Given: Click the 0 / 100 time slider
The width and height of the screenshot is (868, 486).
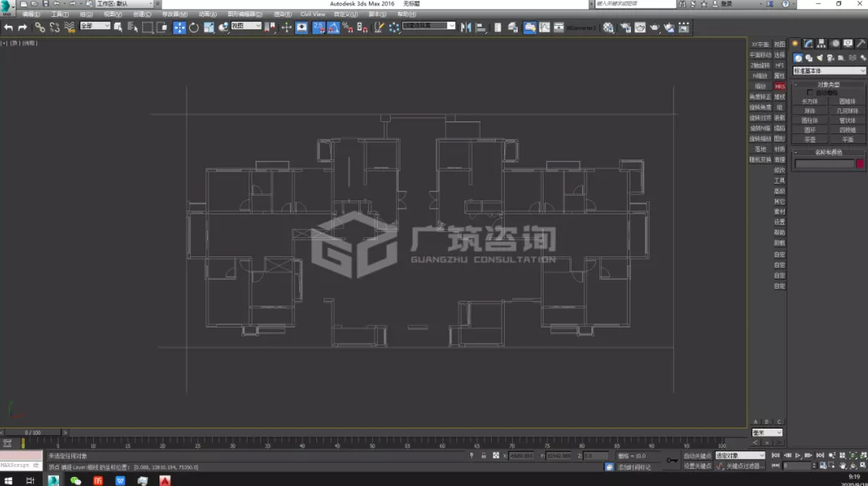Looking at the screenshot, I should 32,433.
